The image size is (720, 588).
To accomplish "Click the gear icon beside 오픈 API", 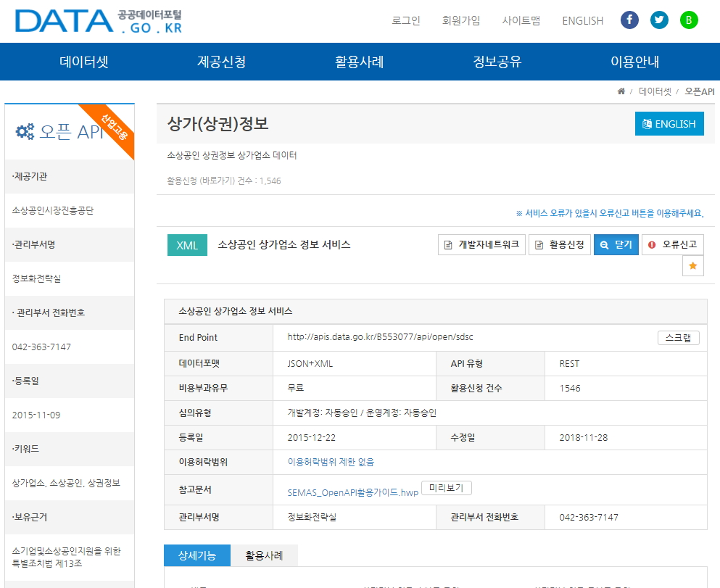I will pos(25,132).
